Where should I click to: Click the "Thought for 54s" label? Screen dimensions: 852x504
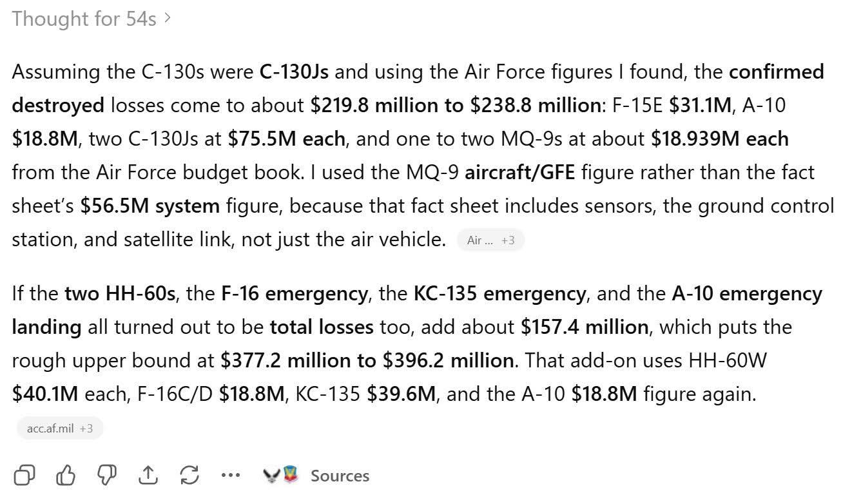[x=84, y=19]
